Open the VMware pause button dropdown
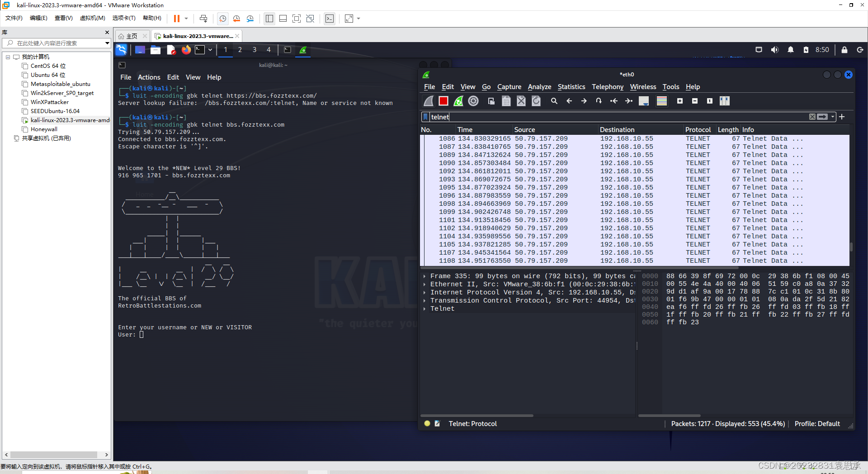 click(x=186, y=19)
